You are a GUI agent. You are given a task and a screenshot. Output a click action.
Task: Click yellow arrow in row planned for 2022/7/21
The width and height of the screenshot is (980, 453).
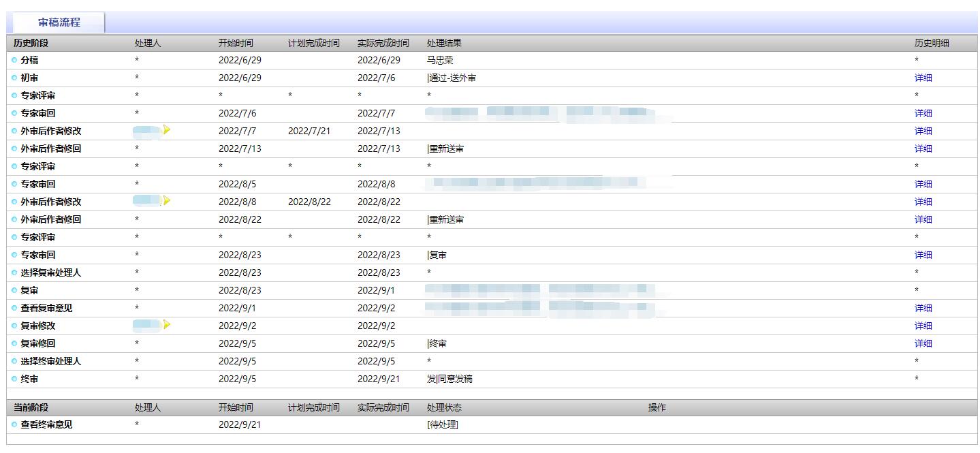(167, 130)
